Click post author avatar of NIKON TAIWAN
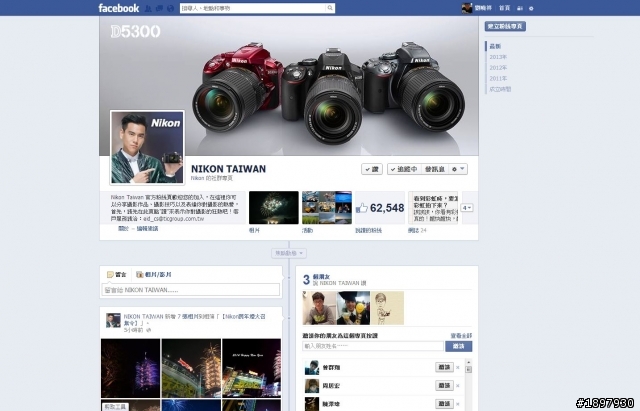The height and width of the screenshot is (411, 640). tap(113, 320)
